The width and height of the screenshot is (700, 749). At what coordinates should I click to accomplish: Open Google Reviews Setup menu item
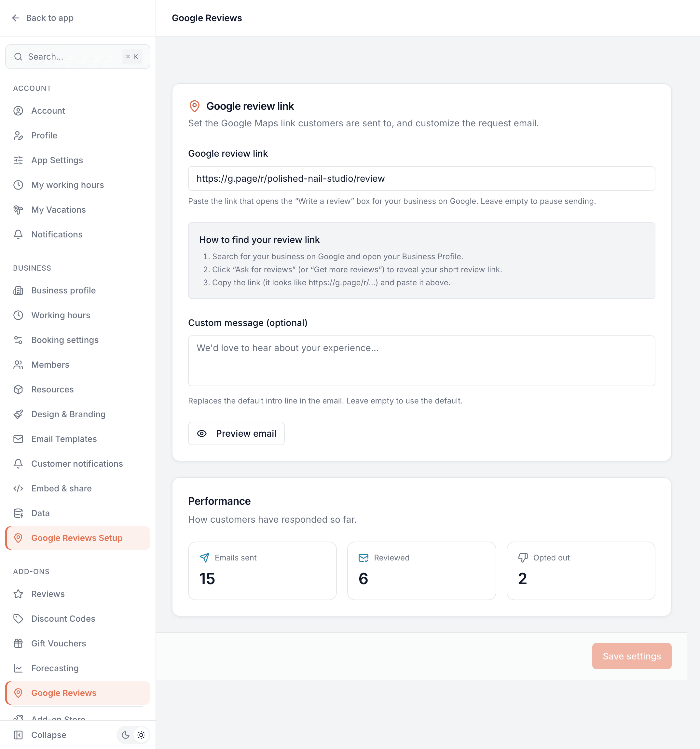click(77, 538)
